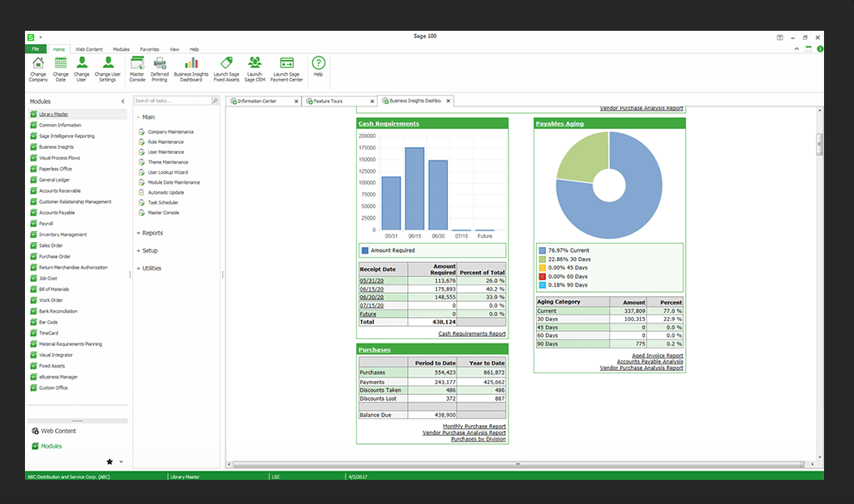Click the Cash Requirements heading link
The width and height of the screenshot is (854, 504).
389,124
